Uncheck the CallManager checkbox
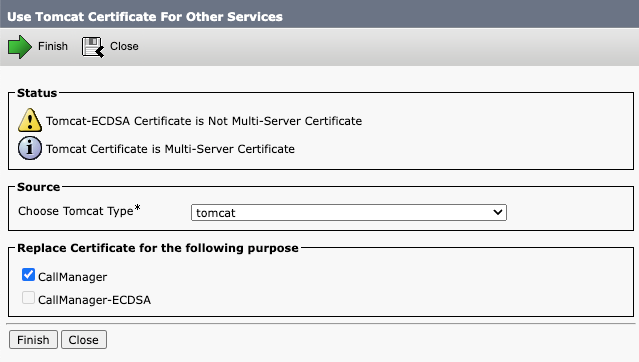The image size is (639, 362). (x=28, y=275)
